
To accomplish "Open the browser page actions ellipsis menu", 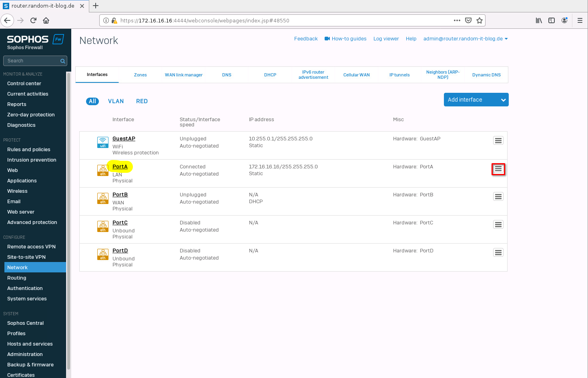I will (457, 20).
